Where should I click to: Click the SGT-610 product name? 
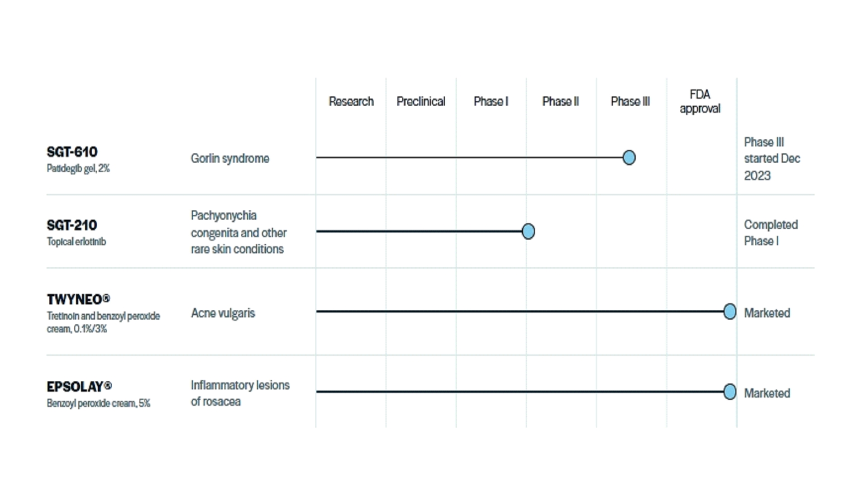pyautogui.click(x=72, y=152)
